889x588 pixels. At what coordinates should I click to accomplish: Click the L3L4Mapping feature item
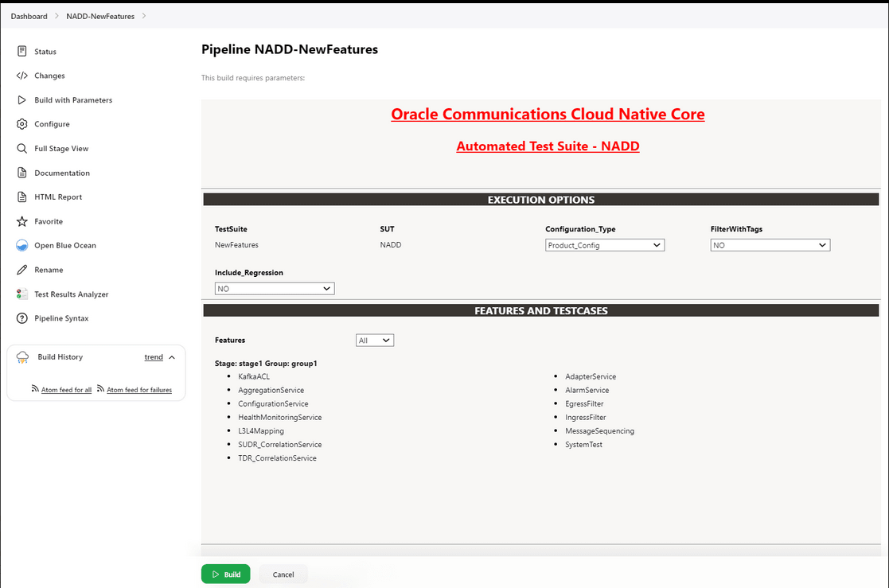coord(261,431)
